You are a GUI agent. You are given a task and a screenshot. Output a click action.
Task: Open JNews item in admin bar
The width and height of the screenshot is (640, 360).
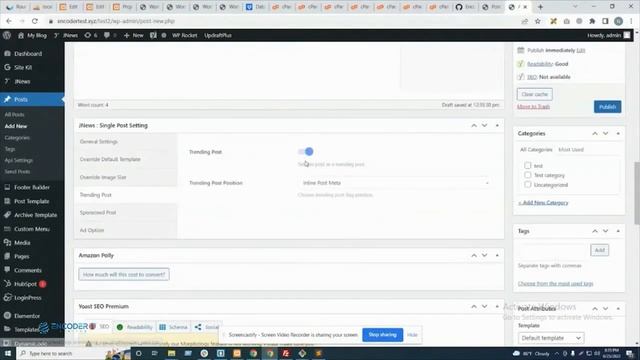[x=66, y=36]
